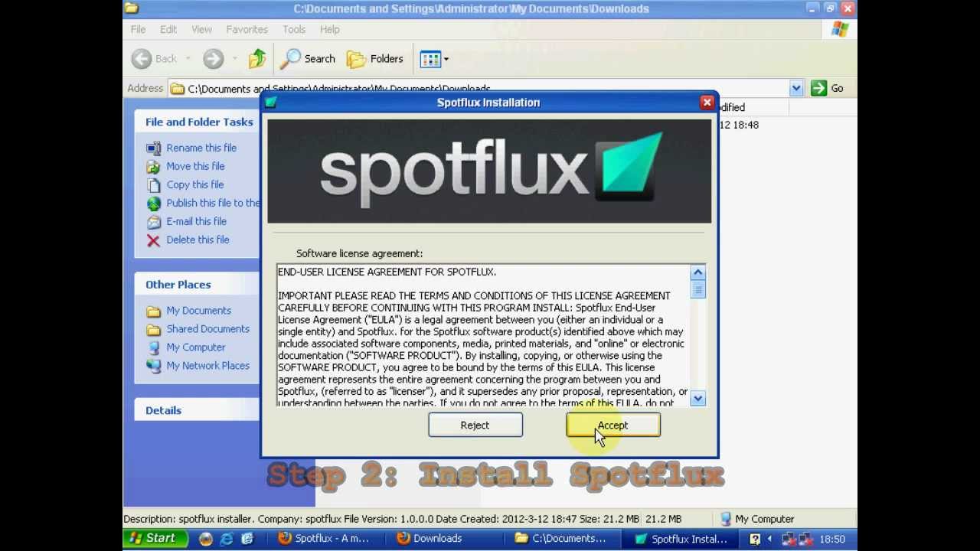The height and width of the screenshot is (551, 980).
Task: Click E-mail this file
Action: (x=197, y=221)
